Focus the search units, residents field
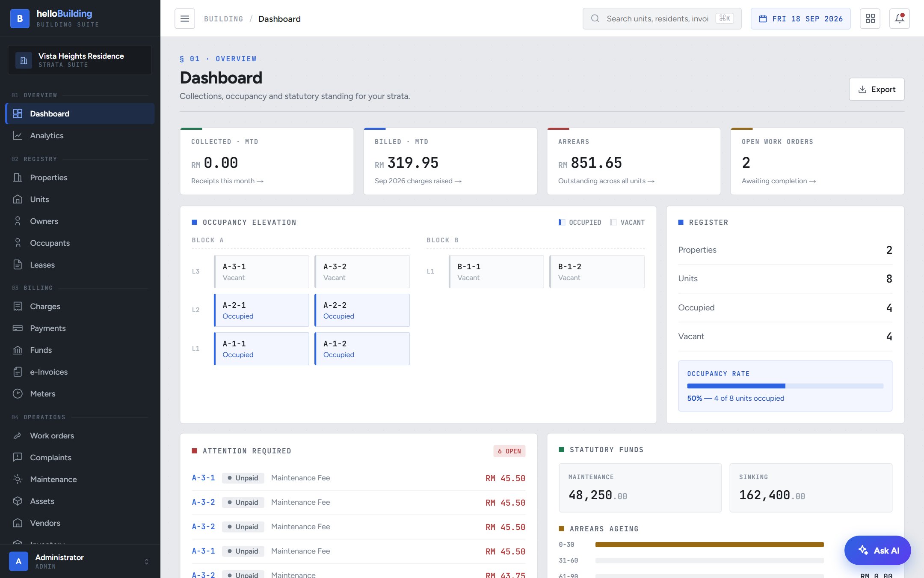Viewport: 924px width, 578px height. coord(662,18)
